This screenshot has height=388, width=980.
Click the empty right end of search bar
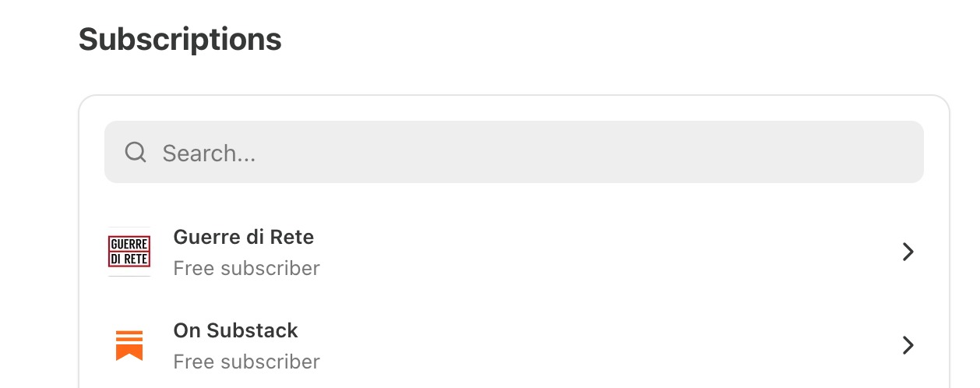(857, 152)
